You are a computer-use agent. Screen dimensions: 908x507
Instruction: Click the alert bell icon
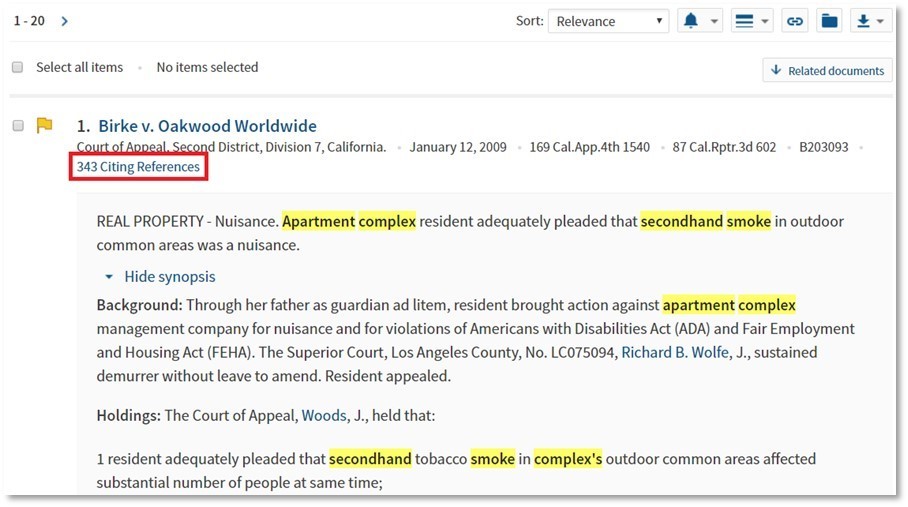coord(691,21)
